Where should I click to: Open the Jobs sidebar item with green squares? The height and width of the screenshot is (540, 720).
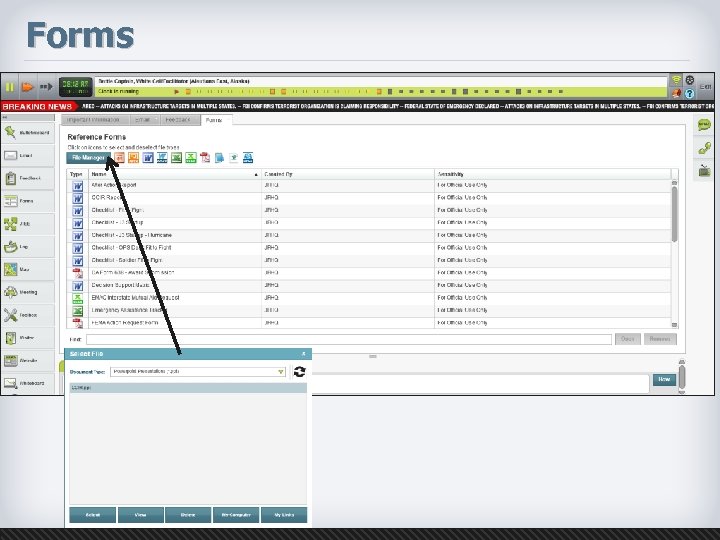coord(28,224)
